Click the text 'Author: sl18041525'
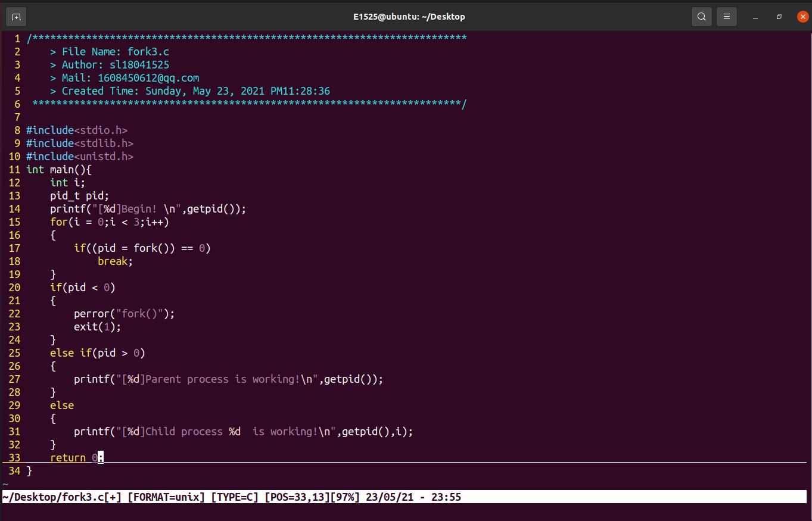812x521 pixels. click(116, 65)
